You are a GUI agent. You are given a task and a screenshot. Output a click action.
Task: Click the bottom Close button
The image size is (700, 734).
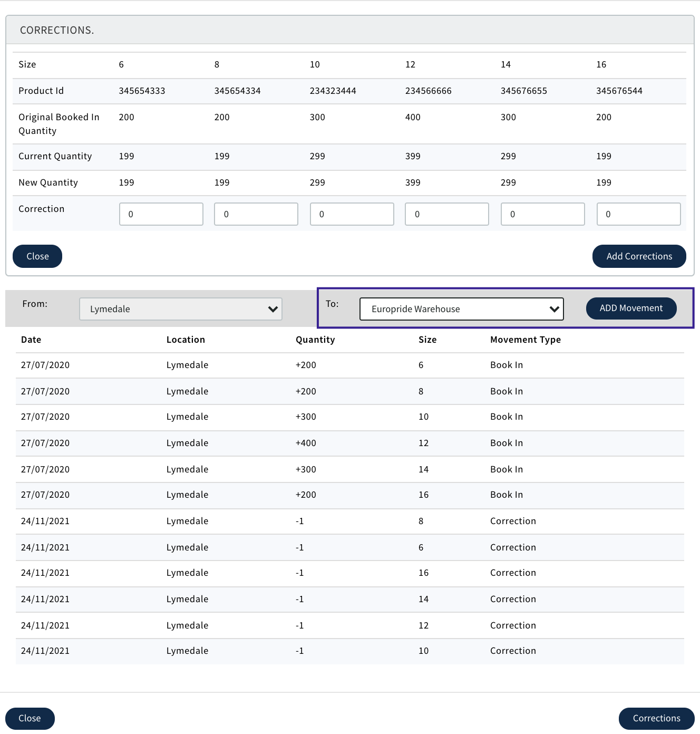[30, 718]
